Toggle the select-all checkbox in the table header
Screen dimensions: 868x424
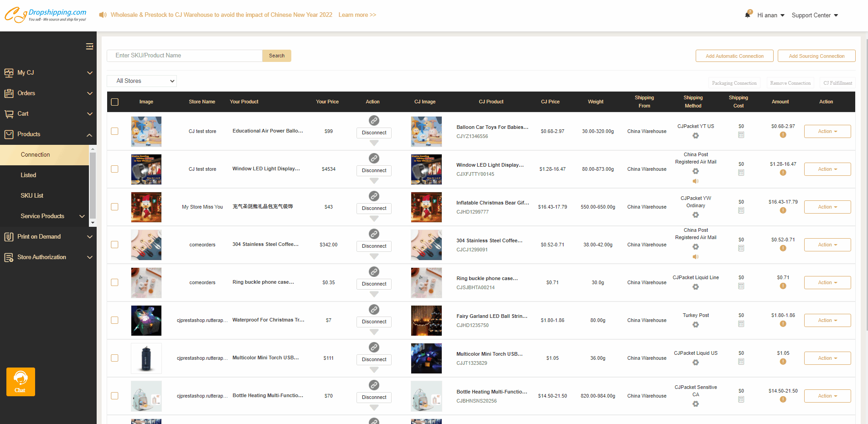(x=115, y=102)
